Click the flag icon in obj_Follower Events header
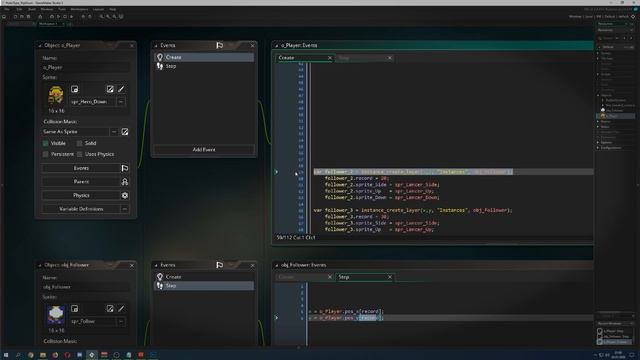This screenshot has width=640, height=360. tap(220, 265)
